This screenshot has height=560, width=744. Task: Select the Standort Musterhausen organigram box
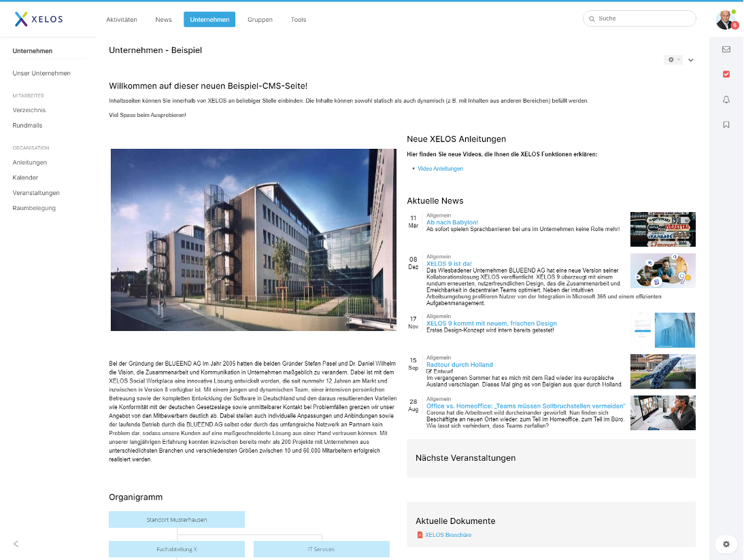point(177,520)
